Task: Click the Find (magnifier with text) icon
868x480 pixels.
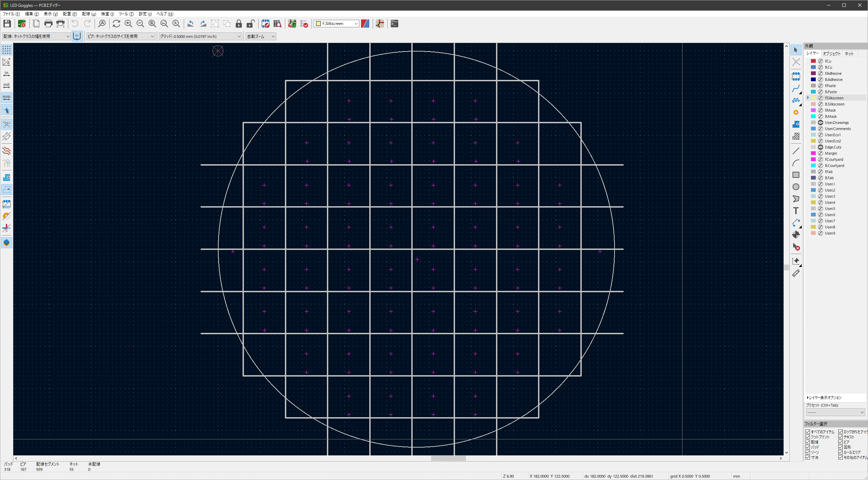Action: click(102, 24)
